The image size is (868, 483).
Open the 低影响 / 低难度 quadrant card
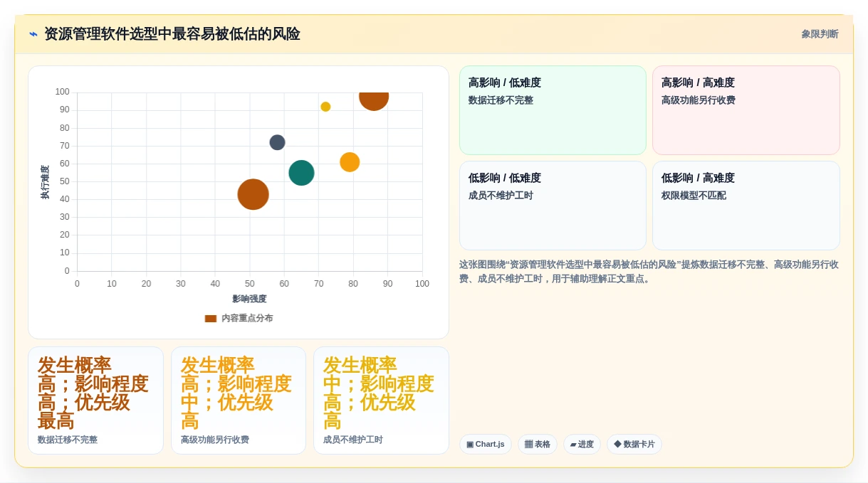[x=553, y=206]
